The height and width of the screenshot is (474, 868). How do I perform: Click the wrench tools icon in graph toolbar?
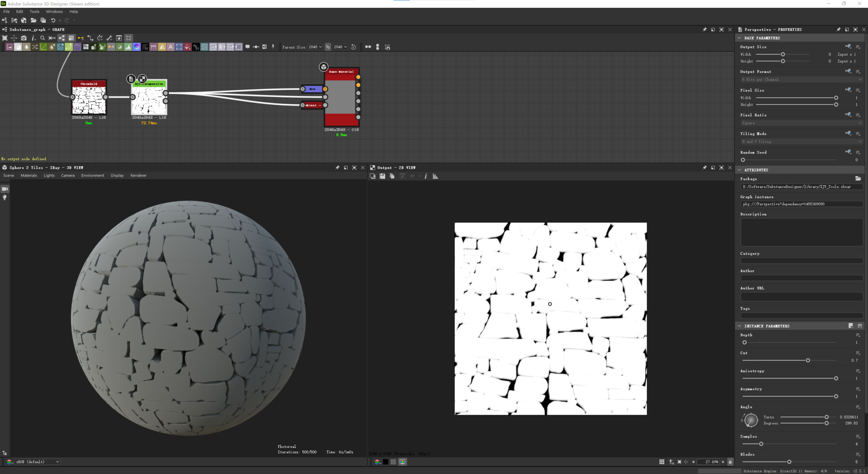point(108,38)
